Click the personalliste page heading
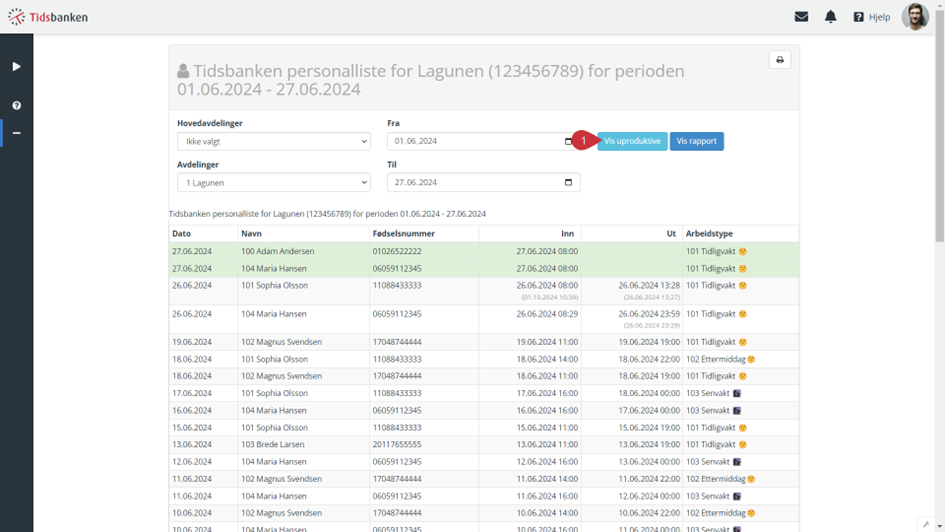The height and width of the screenshot is (532, 945). 430,80
